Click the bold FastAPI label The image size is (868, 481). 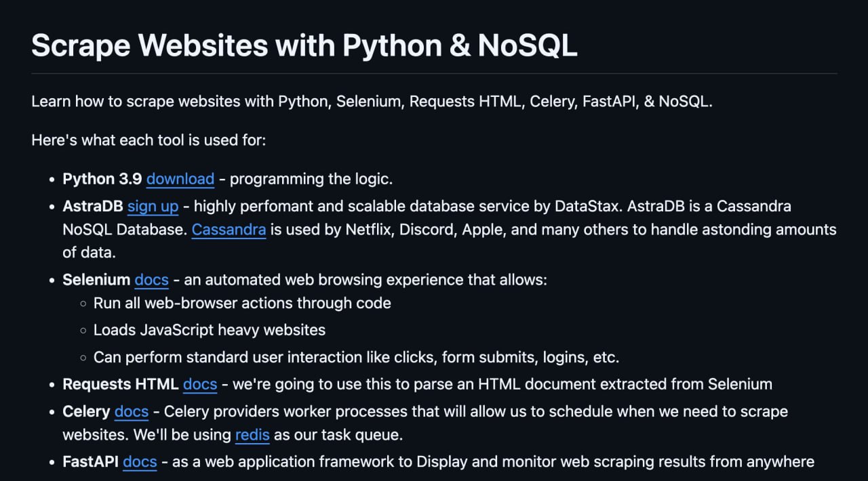(91, 462)
